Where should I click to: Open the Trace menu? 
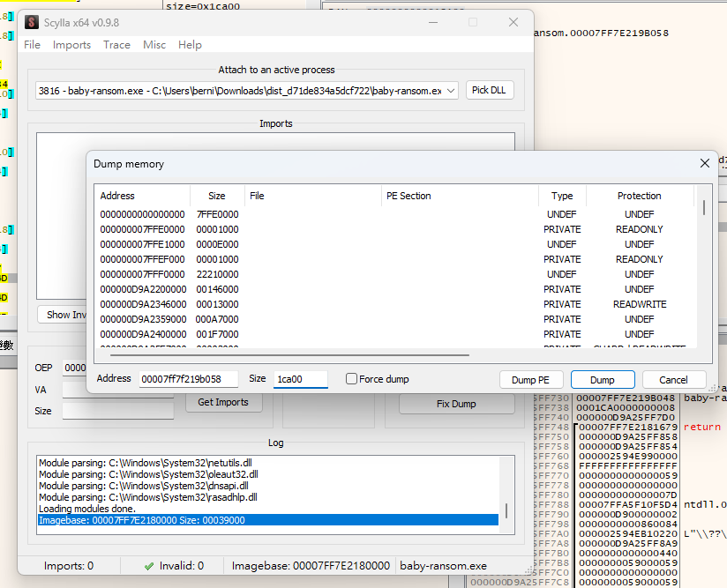click(x=116, y=45)
